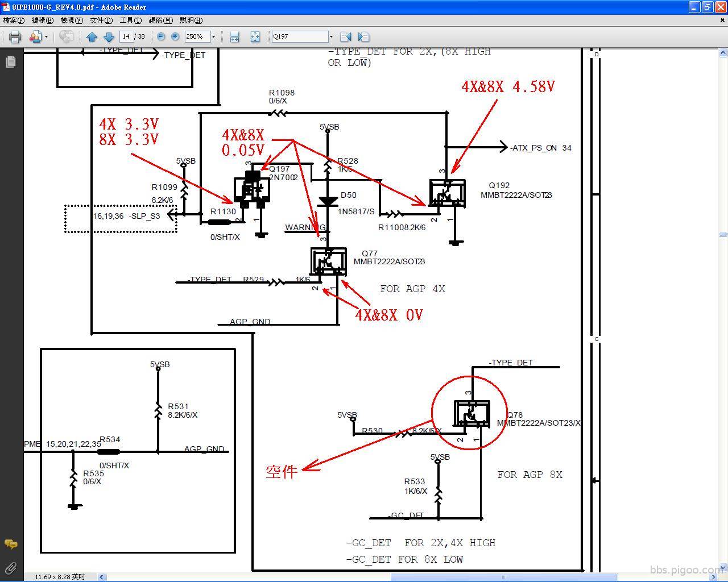
Task: Click the page number field showing 14
Action: pos(126,36)
